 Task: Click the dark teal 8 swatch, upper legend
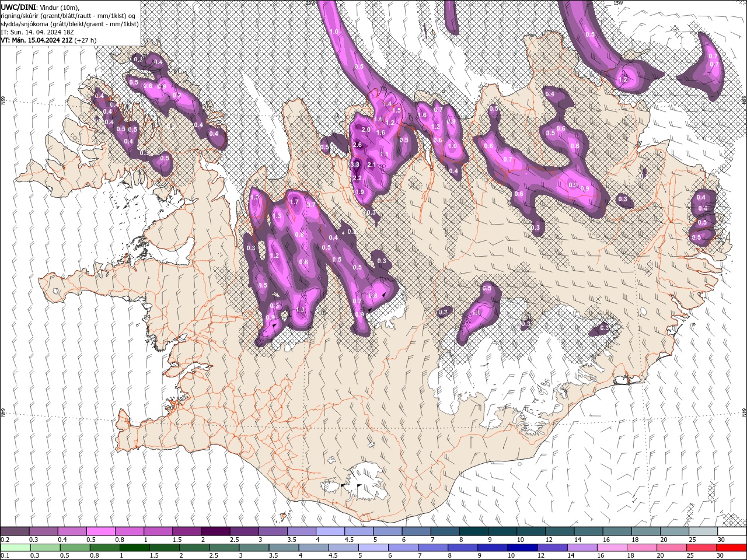[x=474, y=531]
